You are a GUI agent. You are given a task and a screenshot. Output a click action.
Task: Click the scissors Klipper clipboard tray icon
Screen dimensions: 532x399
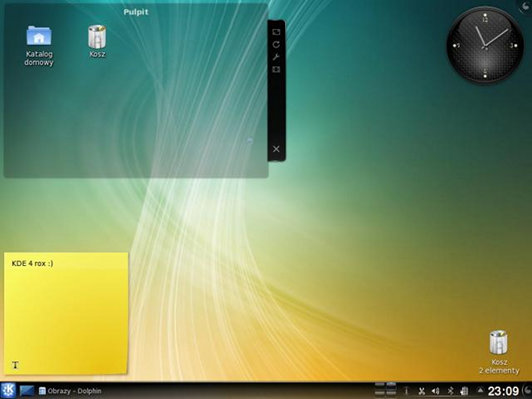click(x=421, y=391)
